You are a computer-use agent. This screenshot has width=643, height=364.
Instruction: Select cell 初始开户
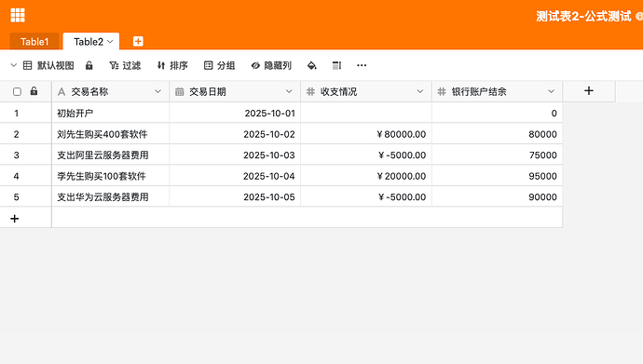coord(111,113)
